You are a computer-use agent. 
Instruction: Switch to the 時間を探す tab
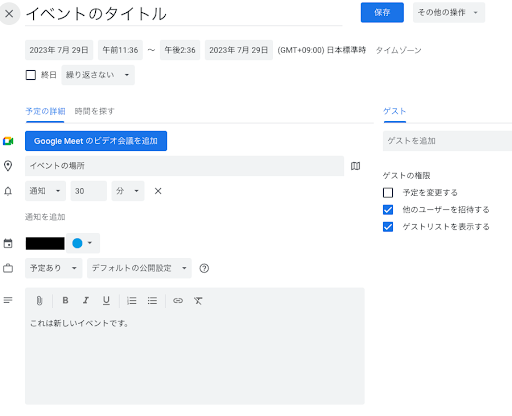coord(95,111)
